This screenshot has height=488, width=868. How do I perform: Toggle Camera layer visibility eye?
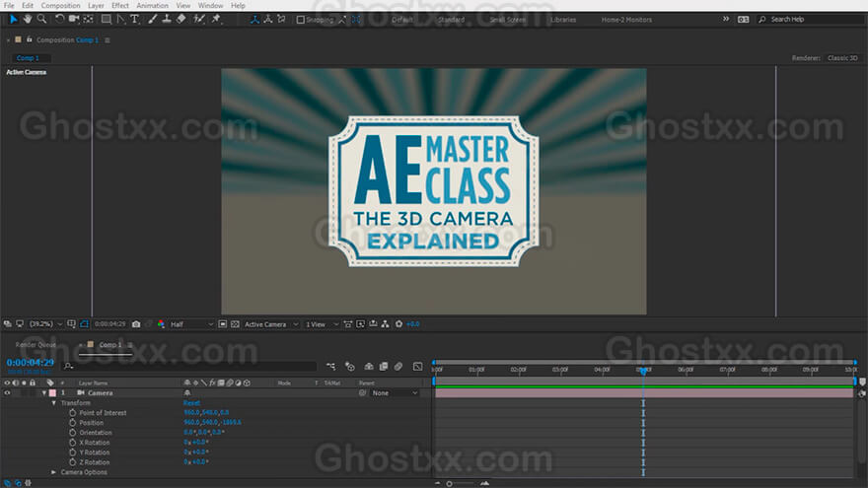(x=7, y=392)
